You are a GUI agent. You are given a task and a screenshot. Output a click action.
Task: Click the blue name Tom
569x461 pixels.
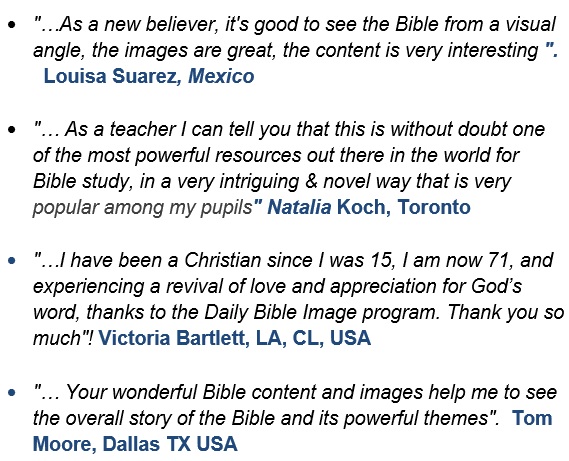point(532,418)
